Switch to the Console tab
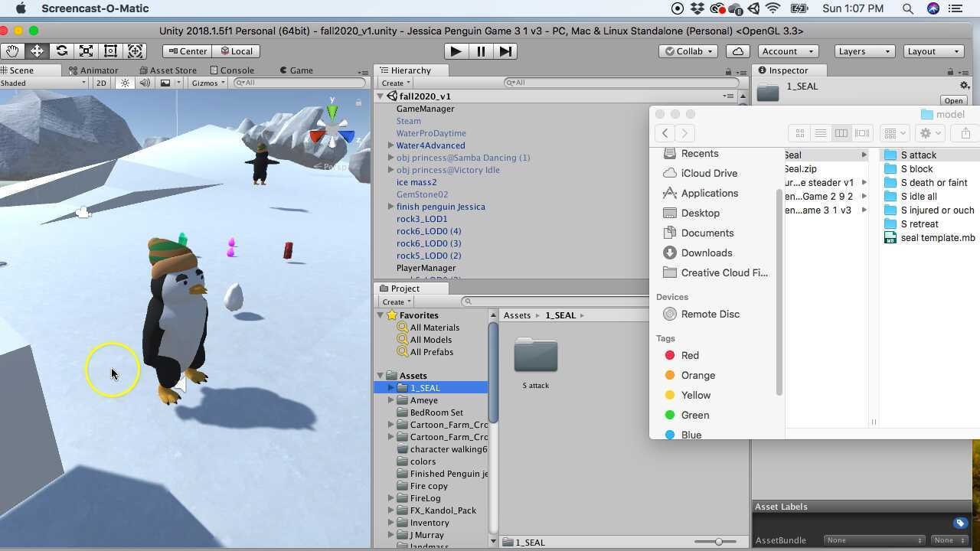This screenshot has height=551, width=980. [234, 70]
